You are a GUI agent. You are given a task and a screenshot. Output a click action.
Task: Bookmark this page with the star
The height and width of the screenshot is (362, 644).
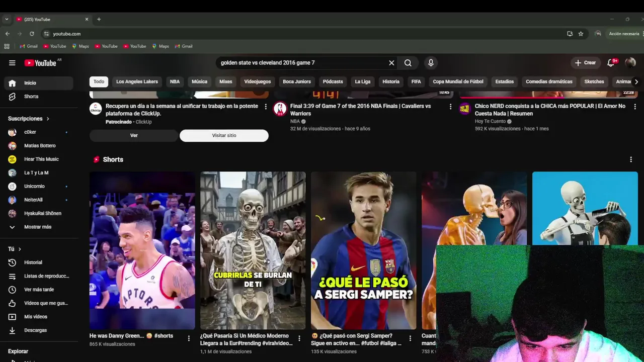581,34
